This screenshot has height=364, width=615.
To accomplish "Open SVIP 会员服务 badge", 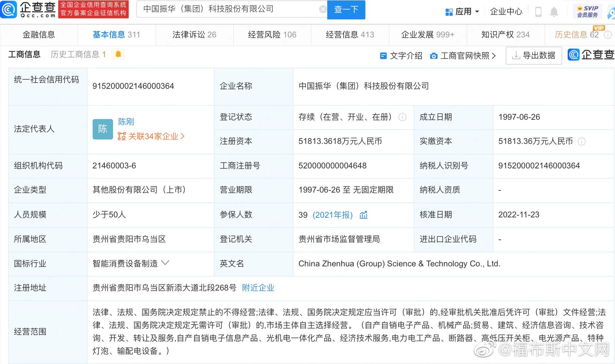I will pyautogui.click(x=587, y=12).
